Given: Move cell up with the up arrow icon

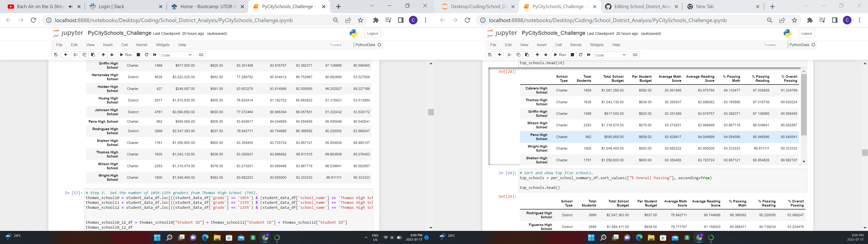Looking at the screenshot, I should point(103,55).
